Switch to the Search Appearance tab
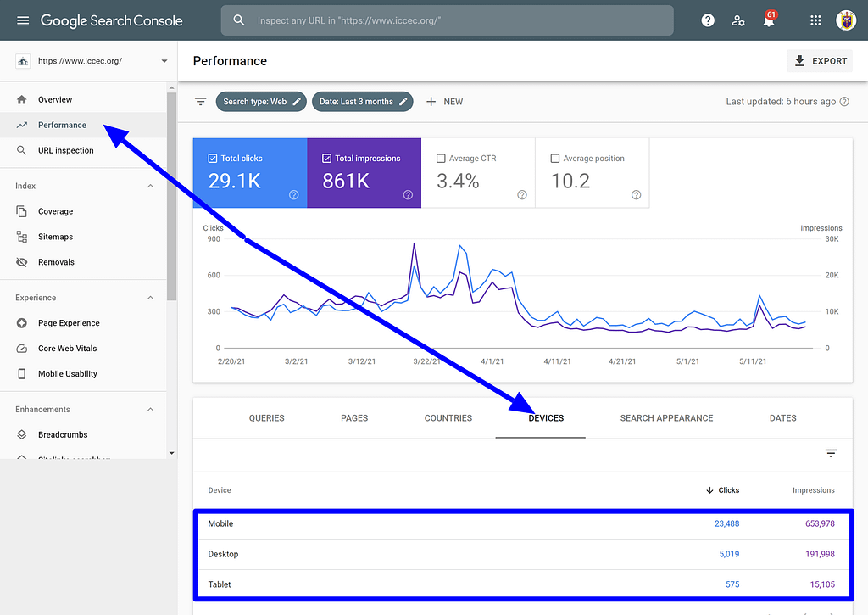This screenshot has width=868, height=615. 666,418
